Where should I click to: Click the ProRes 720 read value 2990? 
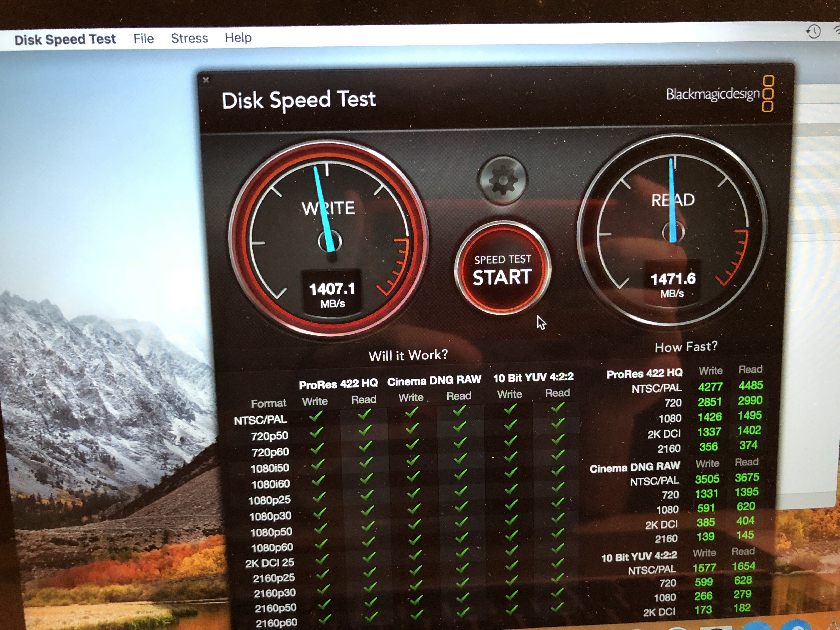coord(750,400)
